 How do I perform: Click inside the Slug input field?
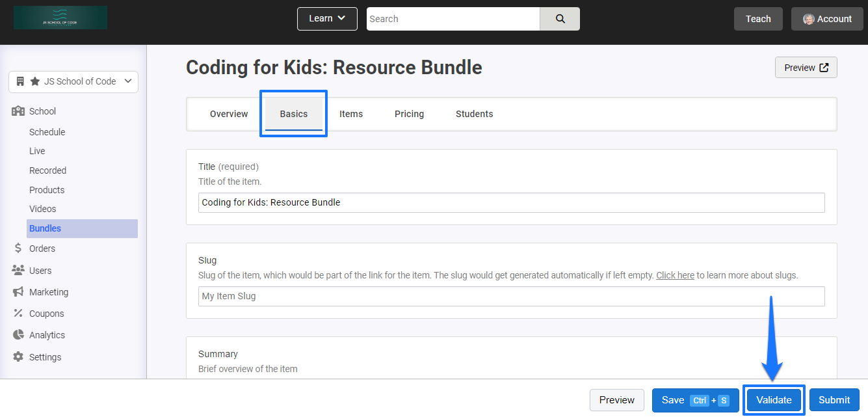tap(455, 297)
